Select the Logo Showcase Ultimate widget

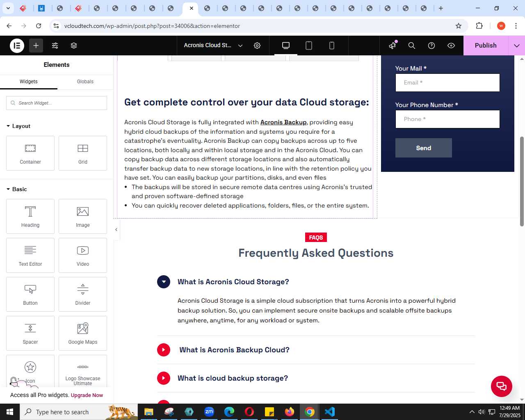click(x=83, y=371)
